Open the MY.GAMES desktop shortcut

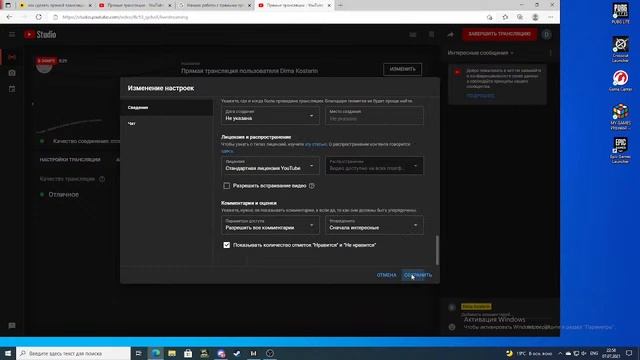coord(620,117)
